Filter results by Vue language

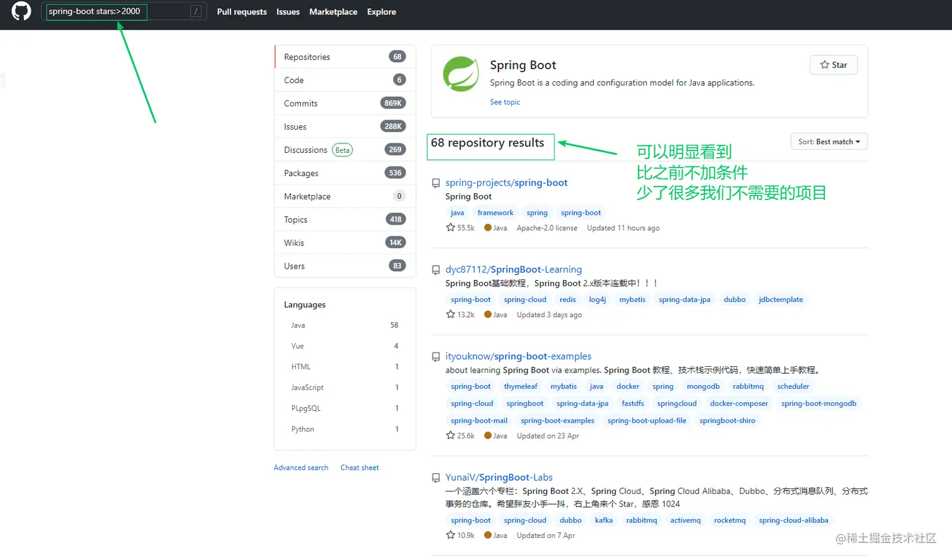point(344,346)
